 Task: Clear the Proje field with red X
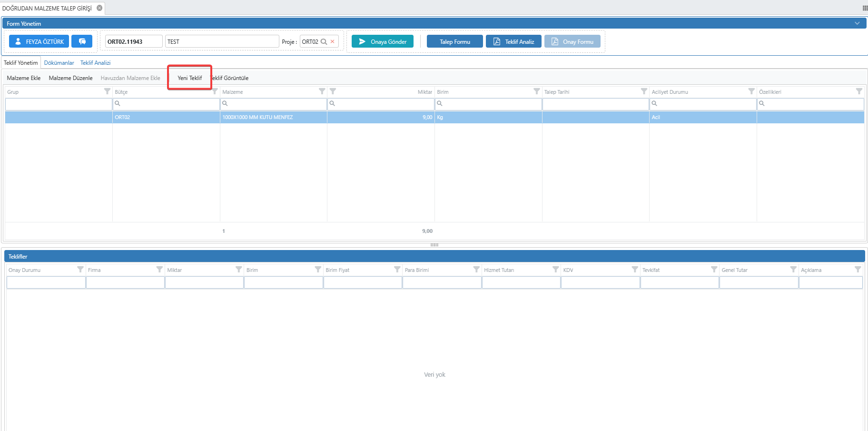point(333,41)
